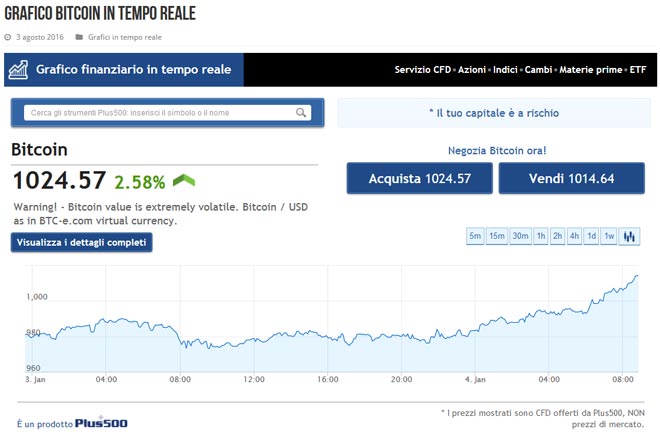Set chart timeframe to 1h

541,237
